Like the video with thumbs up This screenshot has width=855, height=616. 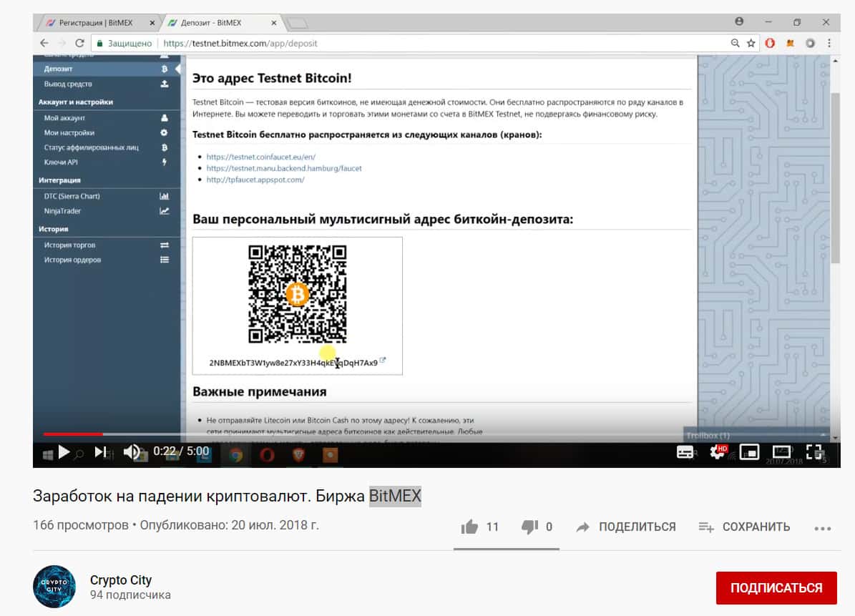[x=469, y=527]
